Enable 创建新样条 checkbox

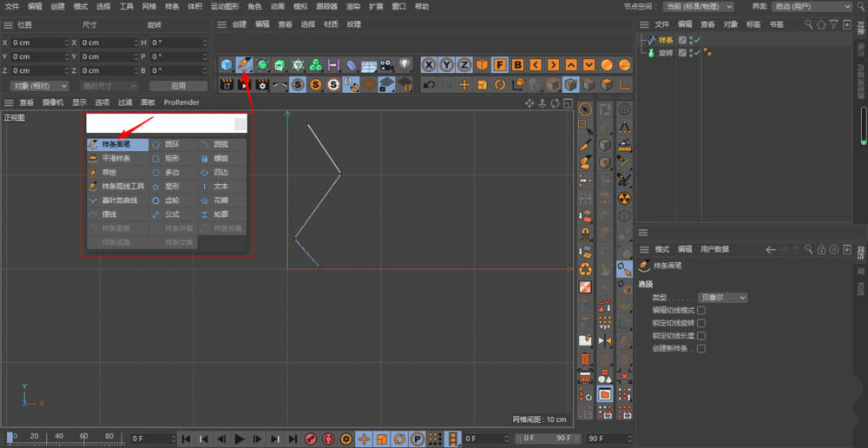[700, 349]
